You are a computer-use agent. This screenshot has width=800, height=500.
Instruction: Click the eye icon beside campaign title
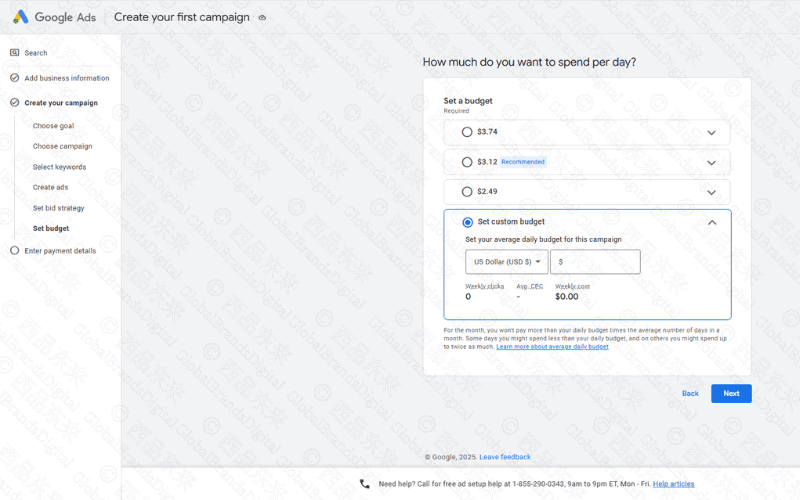(262, 18)
